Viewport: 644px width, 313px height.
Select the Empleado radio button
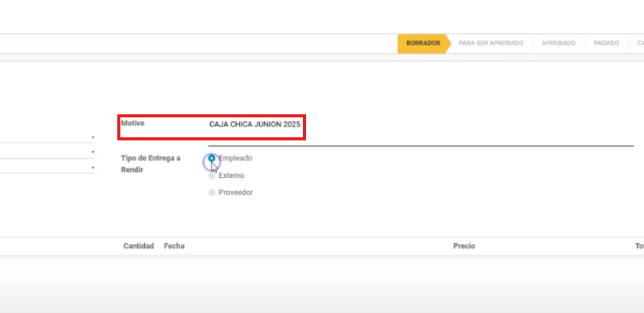click(212, 158)
